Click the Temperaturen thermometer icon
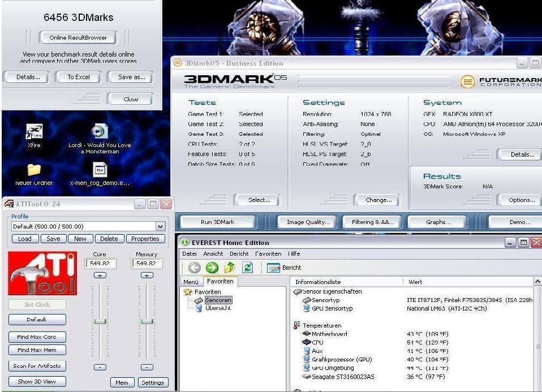 point(296,325)
